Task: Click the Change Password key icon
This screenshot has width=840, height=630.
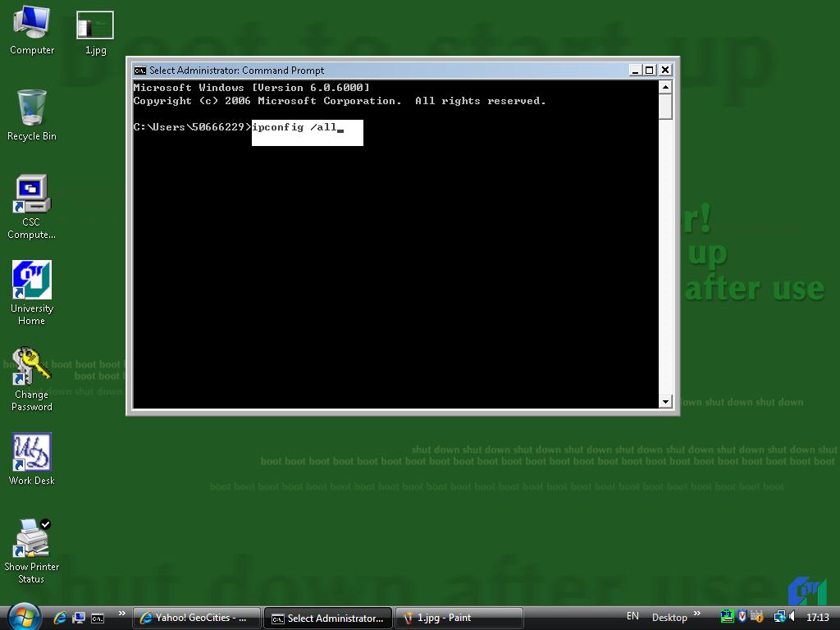Action: (32, 367)
